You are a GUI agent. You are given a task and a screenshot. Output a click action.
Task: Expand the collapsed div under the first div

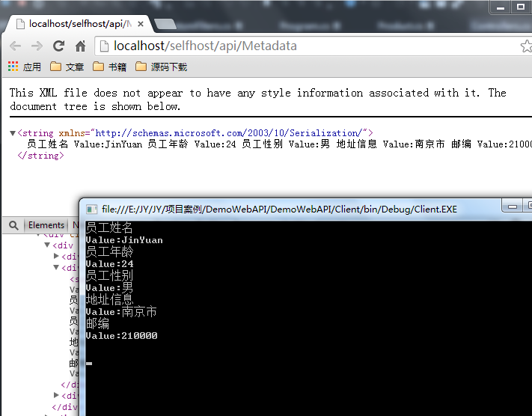tap(56, 256)
